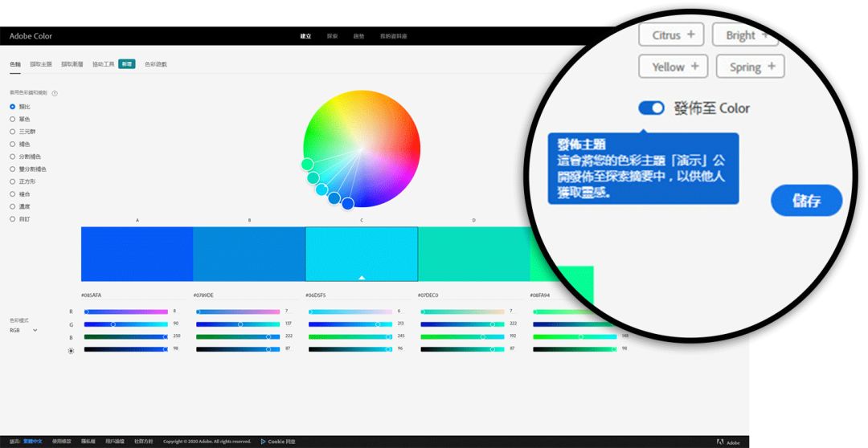This screenshot has height=448, width=868.
Task: Click the brightness sun icon left of the sliders
Action: (x=71, y=351)
